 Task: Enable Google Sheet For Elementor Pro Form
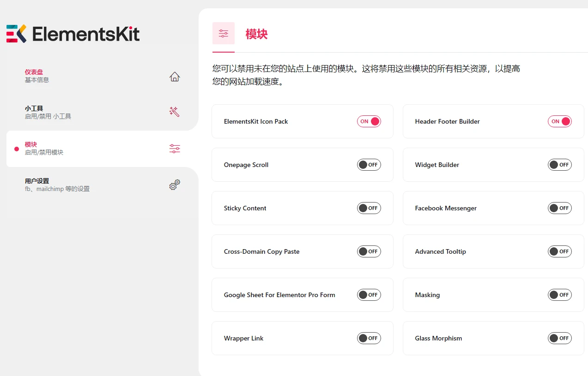[x=369, y=295]
